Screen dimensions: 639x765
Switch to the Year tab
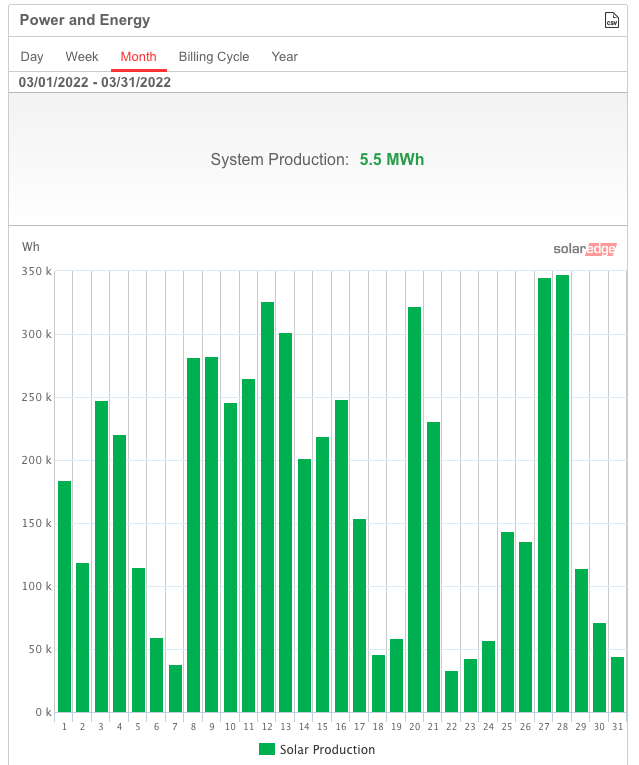284,57
